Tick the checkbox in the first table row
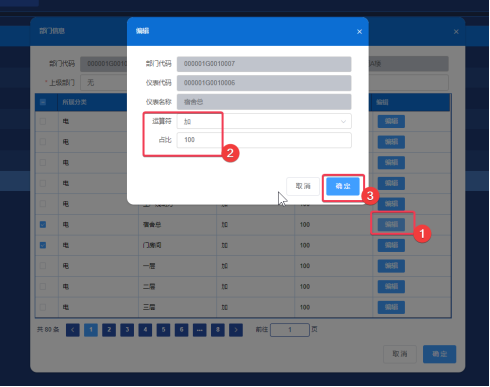Screen dimensions: 490x387 pyautogui.click(x=43, y=121)
